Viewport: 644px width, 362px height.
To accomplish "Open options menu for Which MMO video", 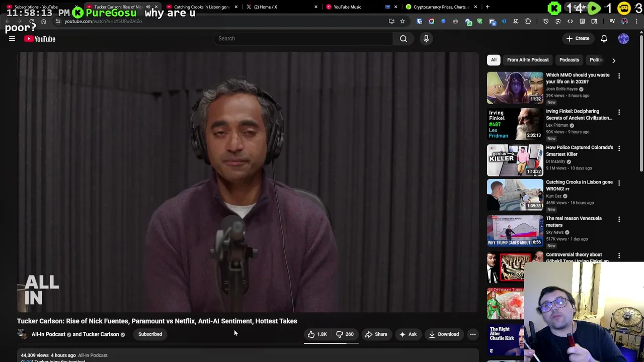I will pyautogui.click(x=619, y=76).
